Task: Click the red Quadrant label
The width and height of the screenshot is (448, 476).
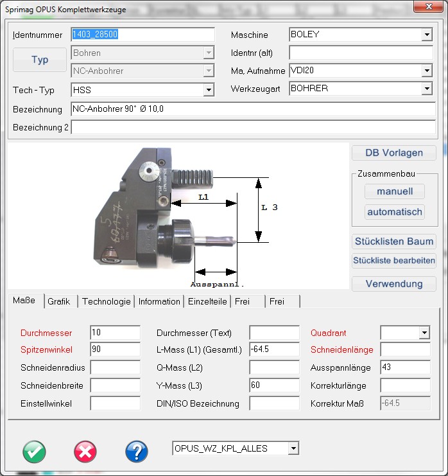Action: [x=328, y=333]
